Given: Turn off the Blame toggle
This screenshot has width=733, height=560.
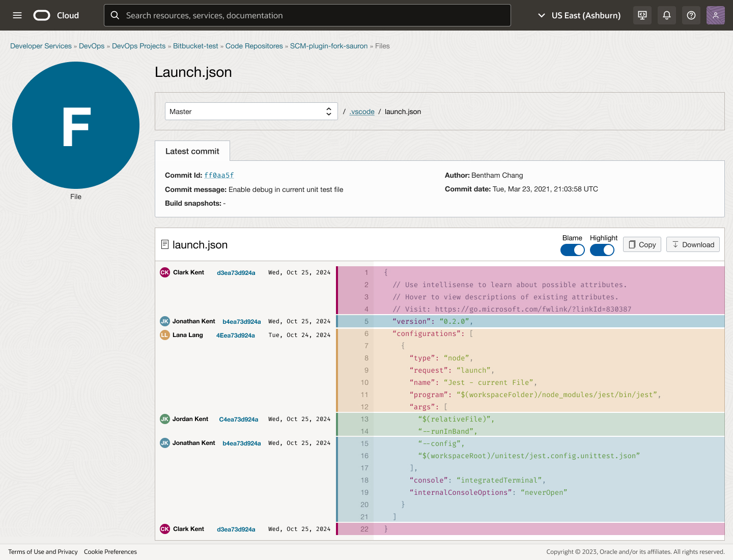Looking at the screenshot, I should [572, 250].
